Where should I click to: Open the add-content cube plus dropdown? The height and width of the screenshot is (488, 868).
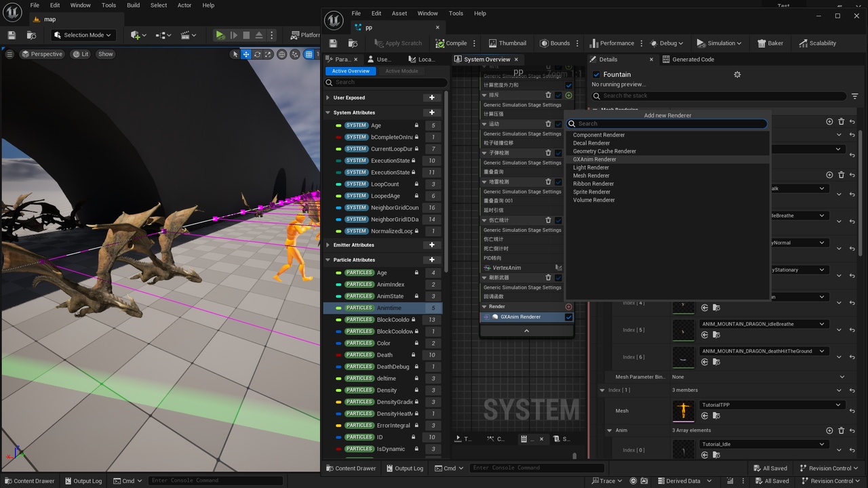138,35
